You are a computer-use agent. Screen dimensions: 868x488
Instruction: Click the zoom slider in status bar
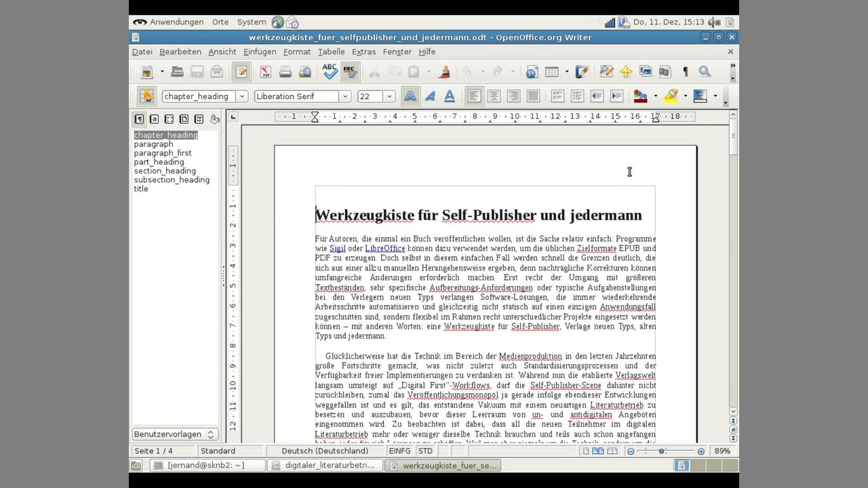[661, 451]
